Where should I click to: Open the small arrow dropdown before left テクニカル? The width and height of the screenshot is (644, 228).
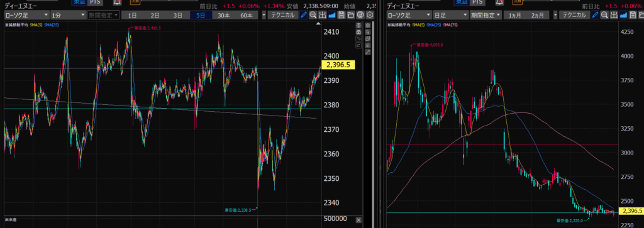point(264,15)
